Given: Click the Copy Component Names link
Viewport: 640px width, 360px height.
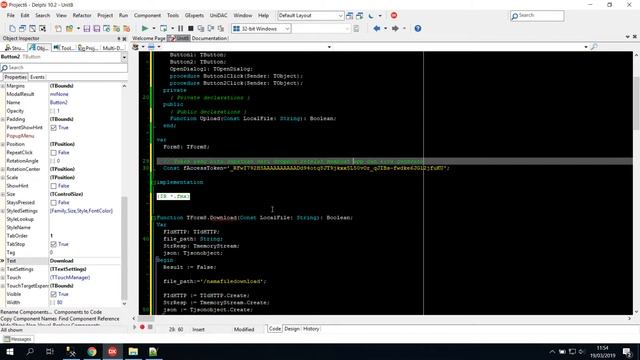Looking at the screenshot, I should pos(29,319).
